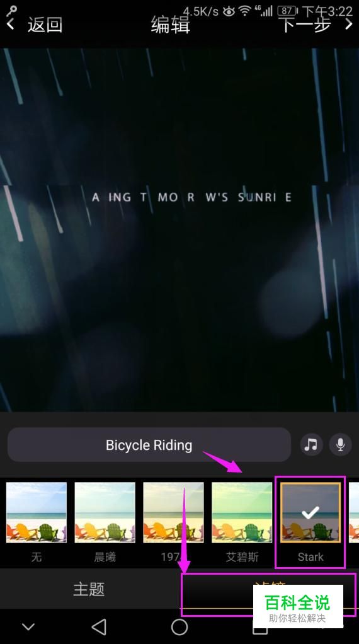Viewport: 359px width, 644px height.
Task: Tap the Android back triangle button
Action: tap(98, 627)
